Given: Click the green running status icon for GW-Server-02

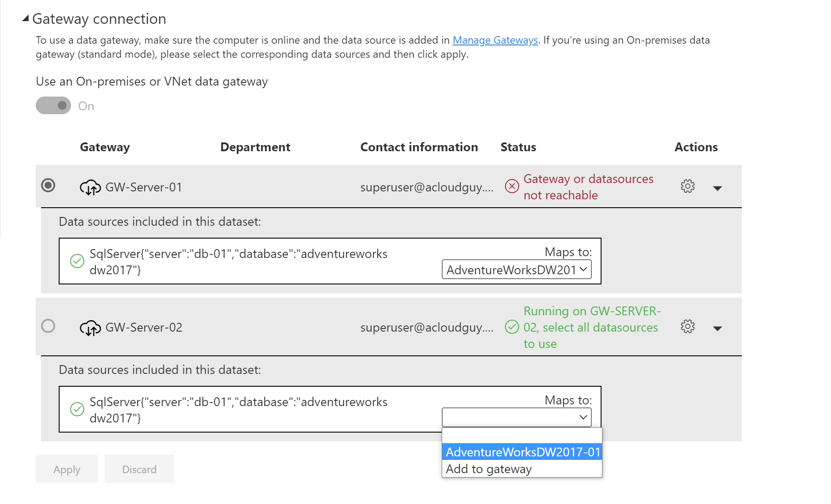Looking at the screenshot, I should [x=511, y=327].
